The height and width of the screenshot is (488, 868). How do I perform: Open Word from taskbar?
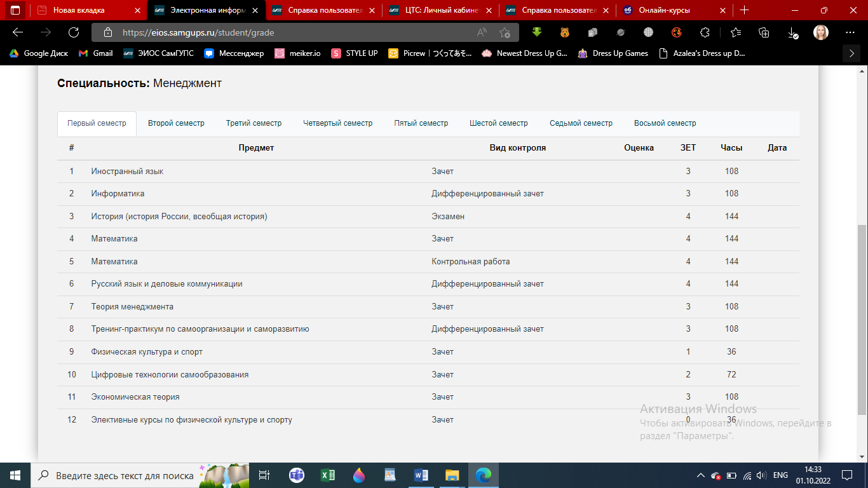[421, 475]
